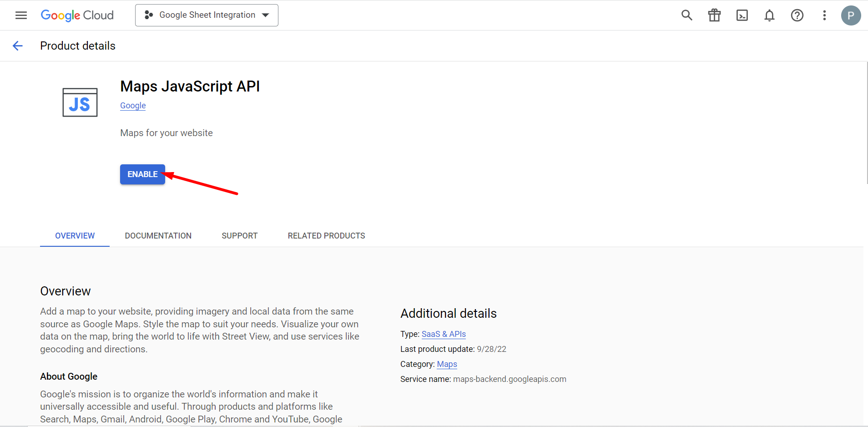Open the Google publisher link
The image size is (868, 427).
coord(133,106)
